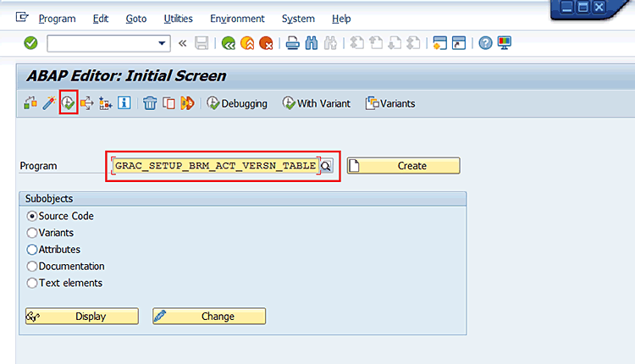Click the Print icon
Image resolution: width=635 pixels, height=364 pixels.
pyautogui.click(x=292, y=43)
